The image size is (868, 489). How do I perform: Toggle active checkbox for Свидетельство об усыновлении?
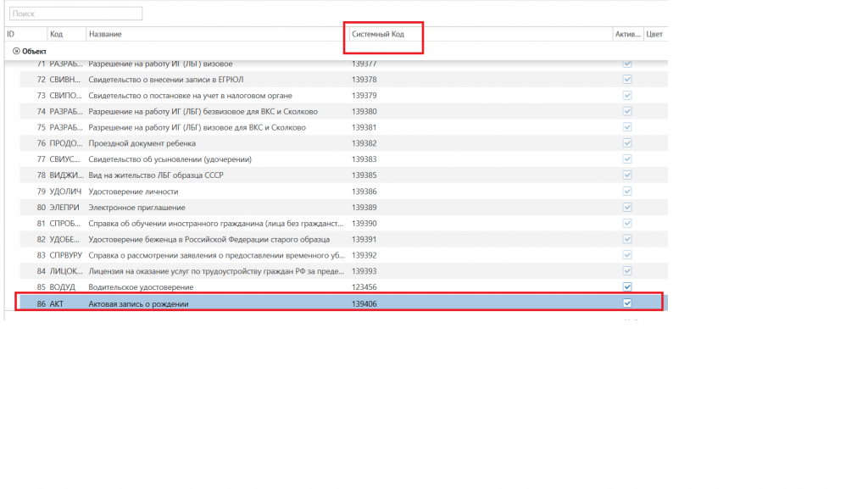[x=627, y=159]
